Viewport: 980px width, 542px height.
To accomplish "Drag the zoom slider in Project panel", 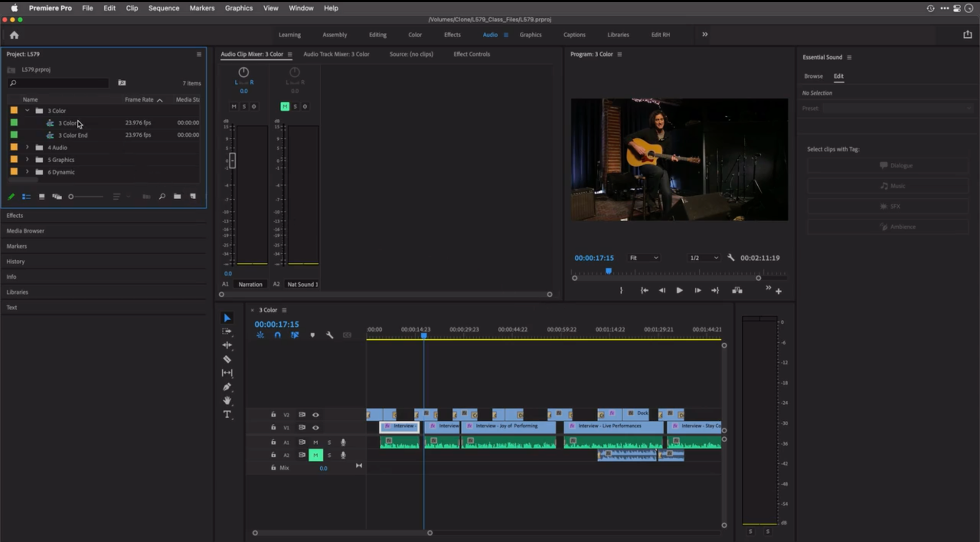I will pos(71,196).
